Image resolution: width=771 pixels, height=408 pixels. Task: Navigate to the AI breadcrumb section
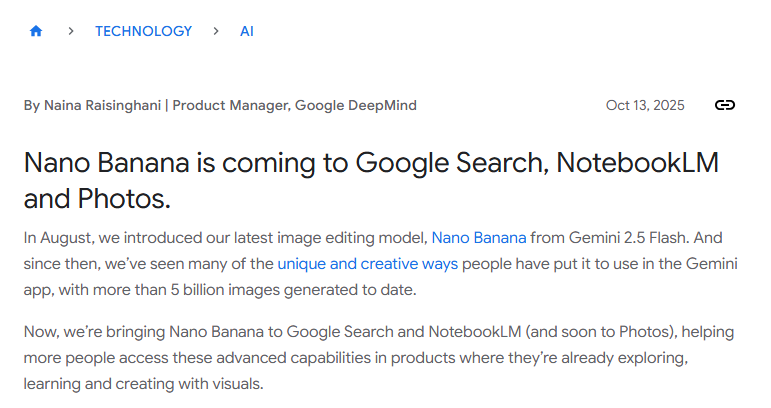tap(247, 31)
